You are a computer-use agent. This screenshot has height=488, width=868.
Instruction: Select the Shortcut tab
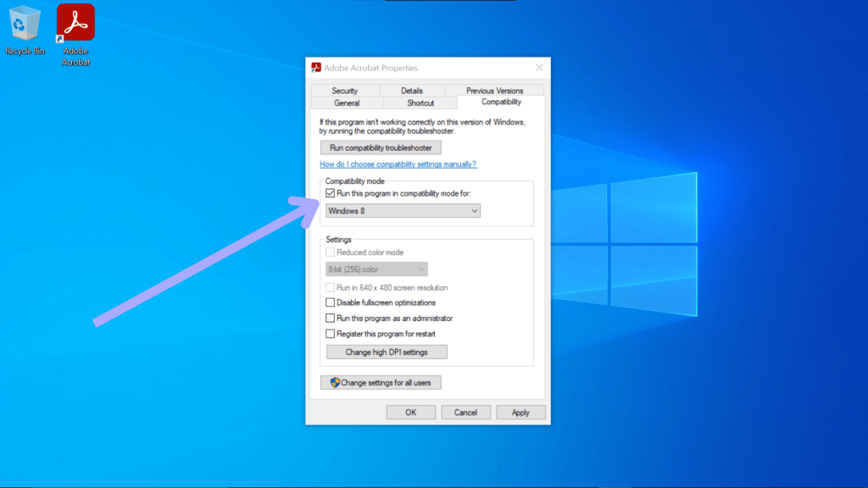(420, 102)
